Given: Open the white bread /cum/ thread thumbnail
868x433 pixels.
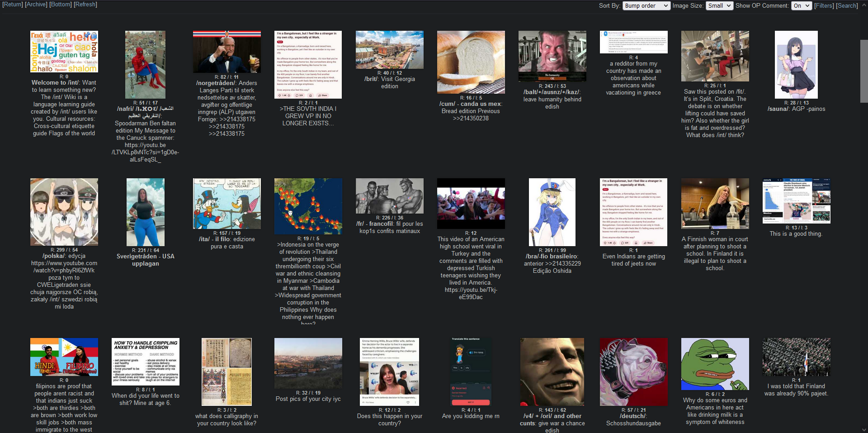Looking at the screenshot, I should click(x=471, y=62).
